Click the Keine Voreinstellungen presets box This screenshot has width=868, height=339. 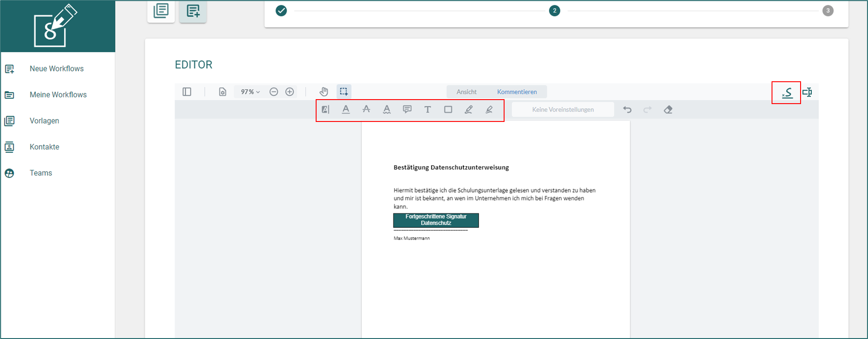point(563,109)
